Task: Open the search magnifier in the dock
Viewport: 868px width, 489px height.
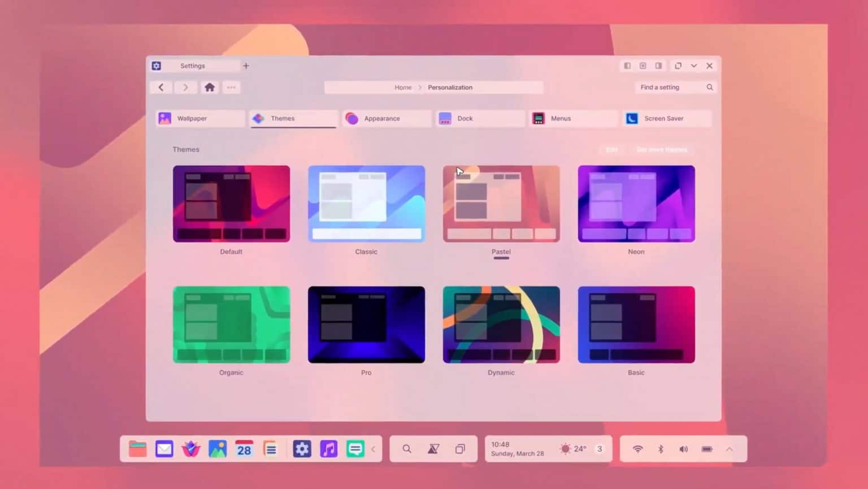Action: click(x=406, y=448)
